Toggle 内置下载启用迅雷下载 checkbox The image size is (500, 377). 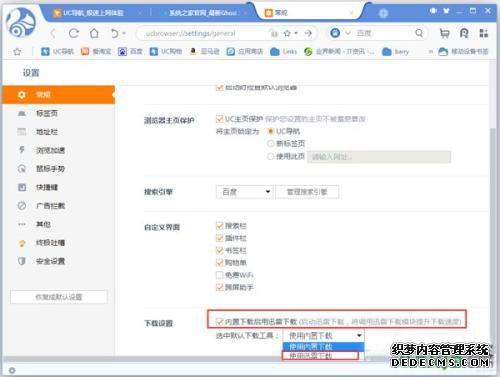219,322
